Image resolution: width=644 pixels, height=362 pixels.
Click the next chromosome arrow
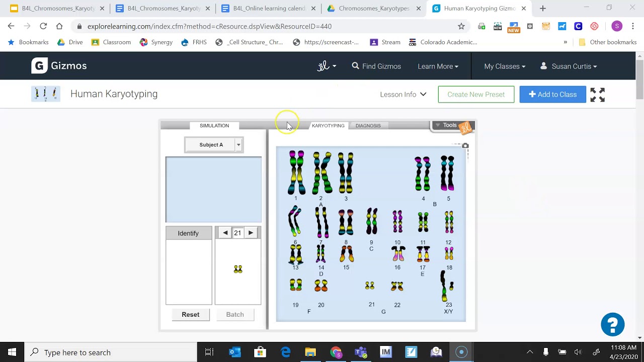[251, 233]
